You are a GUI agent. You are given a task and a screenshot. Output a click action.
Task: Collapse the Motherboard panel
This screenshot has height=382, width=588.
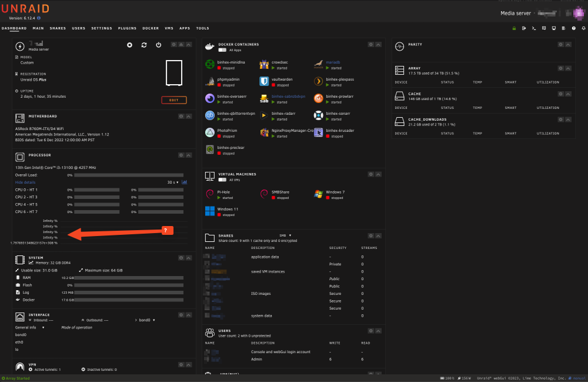[189, 117]
